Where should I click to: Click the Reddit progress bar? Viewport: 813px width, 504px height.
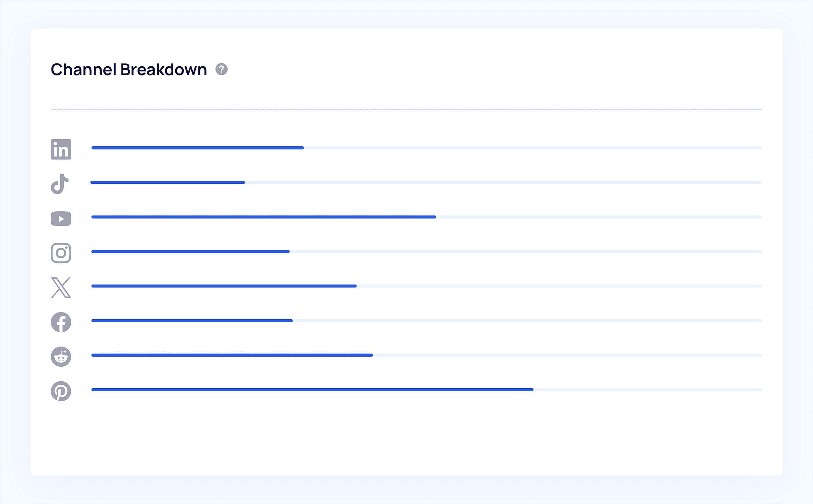(427, 355)
